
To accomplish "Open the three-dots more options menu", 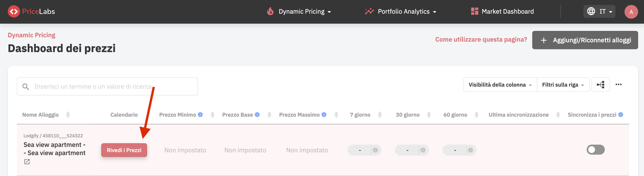I will click(x=618, y=85).
